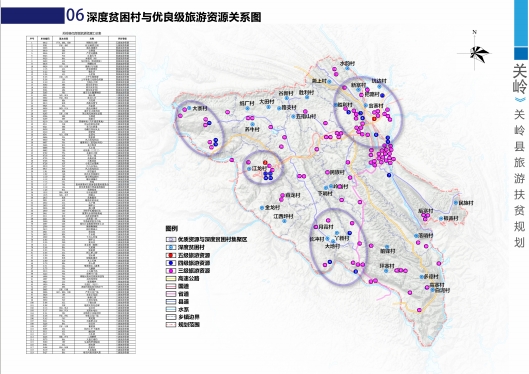Click the 深度贫困村 legend symbol
529x374 pixels.
(x=171, y=247)
